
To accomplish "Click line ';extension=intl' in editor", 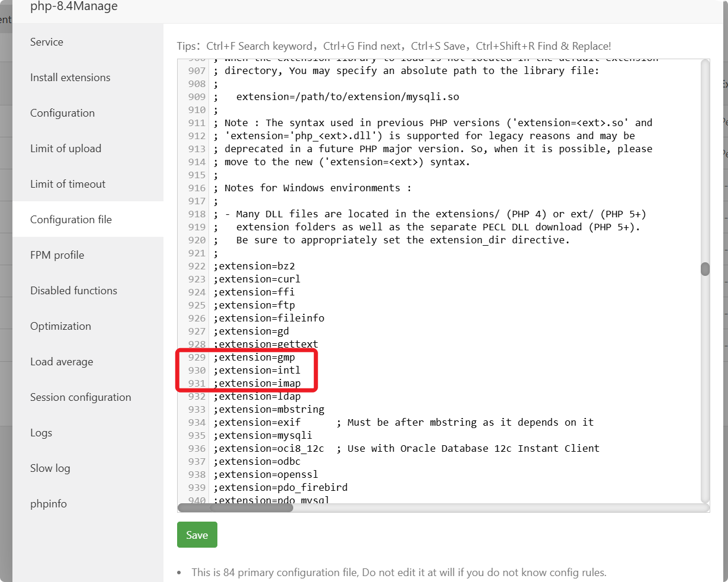I will coord(257,370).
